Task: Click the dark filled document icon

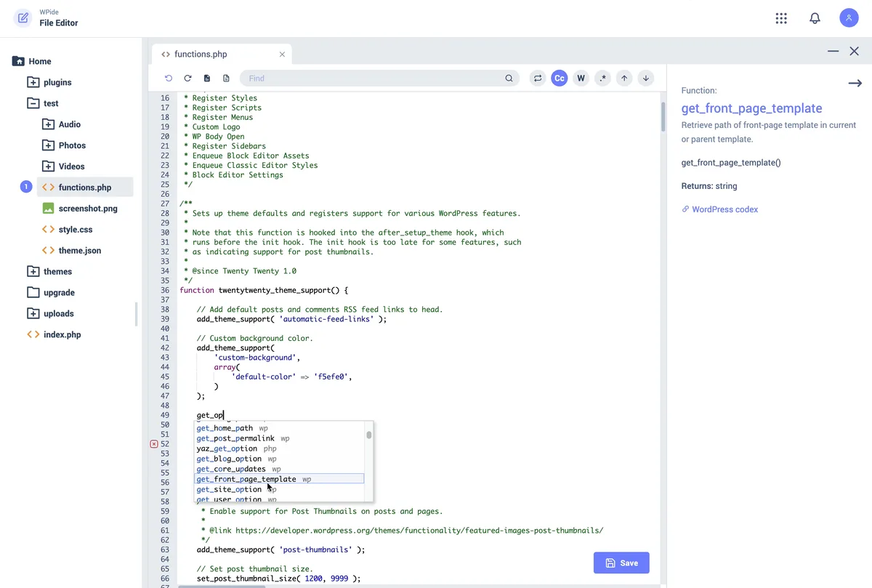Action: 207,78
